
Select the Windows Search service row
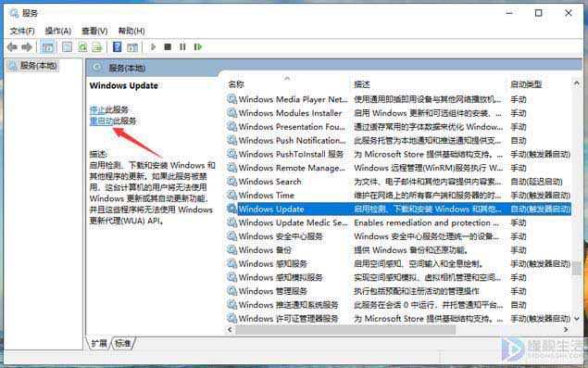click(x=398, y=182)
